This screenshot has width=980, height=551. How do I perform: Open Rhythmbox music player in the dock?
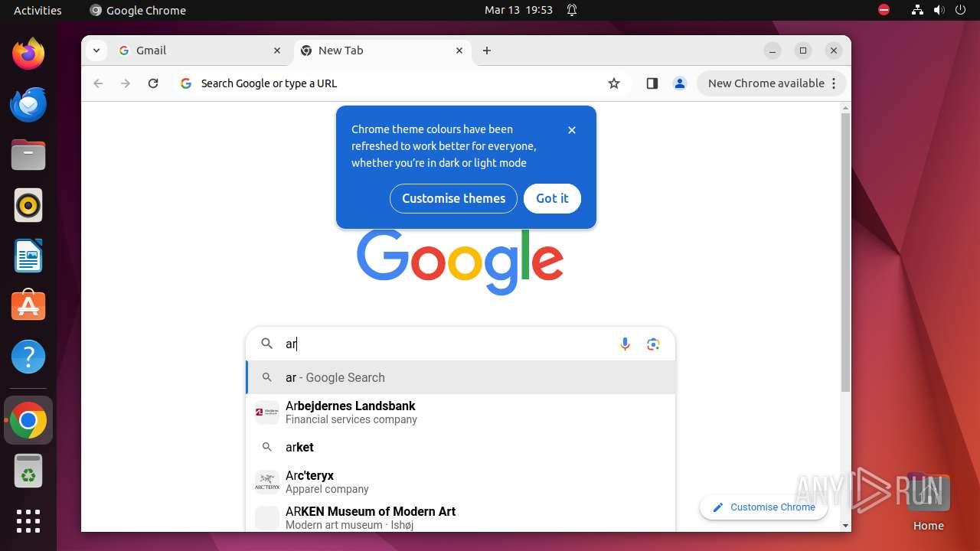point(28,205)
